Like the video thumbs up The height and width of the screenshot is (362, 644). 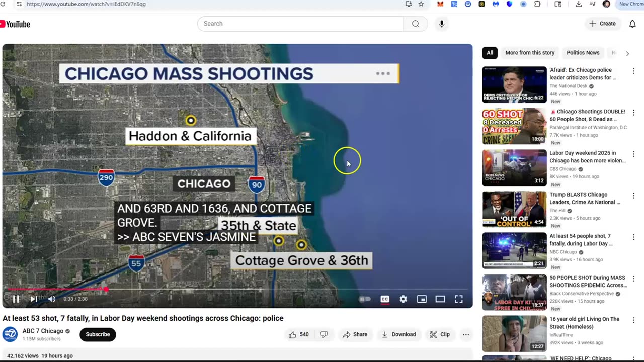pos(298,334)
